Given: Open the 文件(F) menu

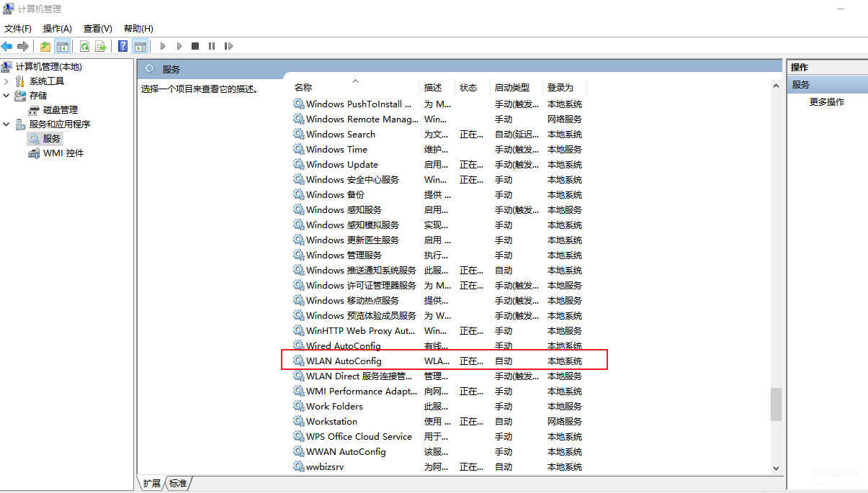Looking at the screenshot, I should 18,29.
